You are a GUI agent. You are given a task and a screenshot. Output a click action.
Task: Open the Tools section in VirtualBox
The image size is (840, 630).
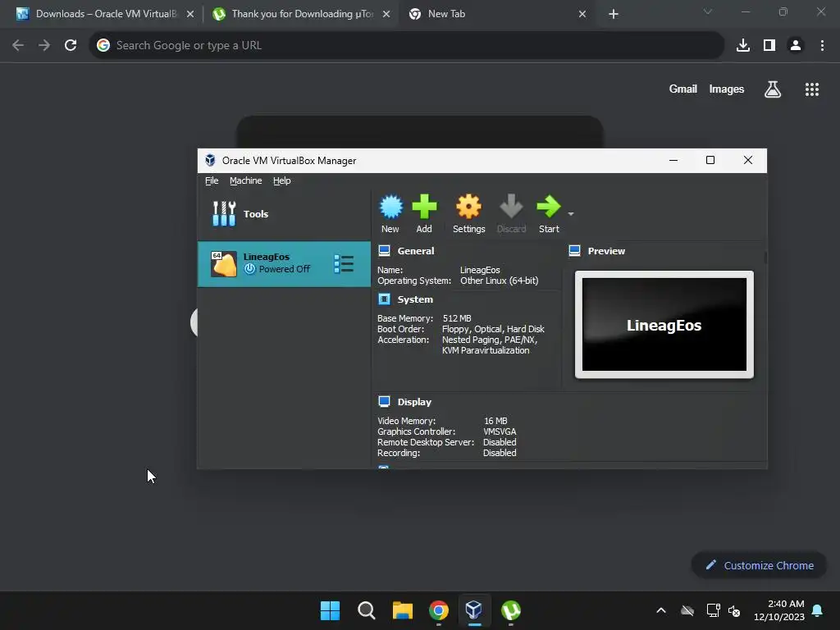(x=284, y=214)
